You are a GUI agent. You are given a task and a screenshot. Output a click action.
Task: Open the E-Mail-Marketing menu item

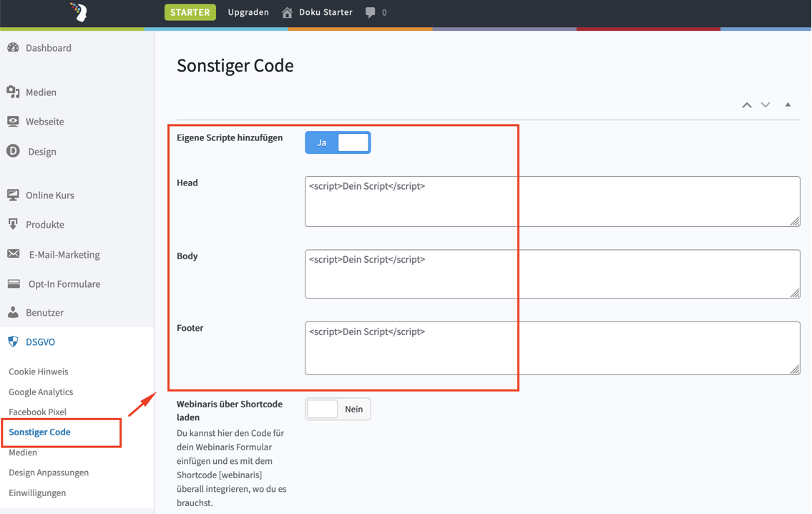tap(64, 254)
